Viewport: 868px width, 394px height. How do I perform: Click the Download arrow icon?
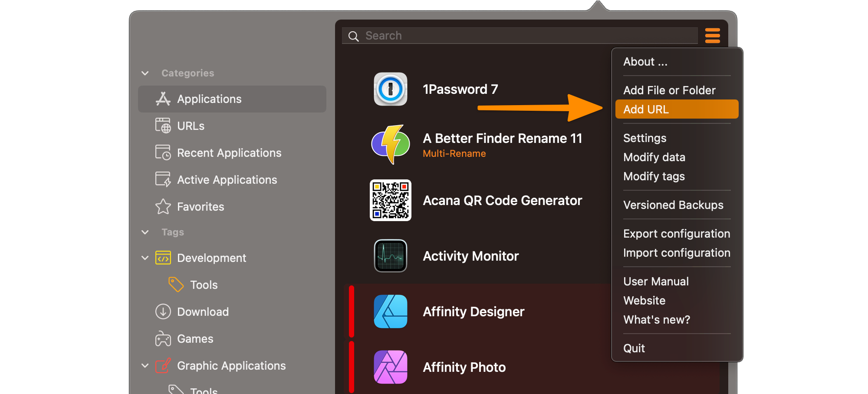click(x=163, y=311)
